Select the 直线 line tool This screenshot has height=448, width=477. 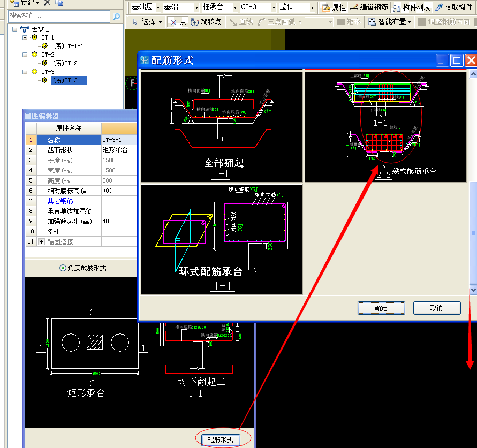(x=241, y=22)
